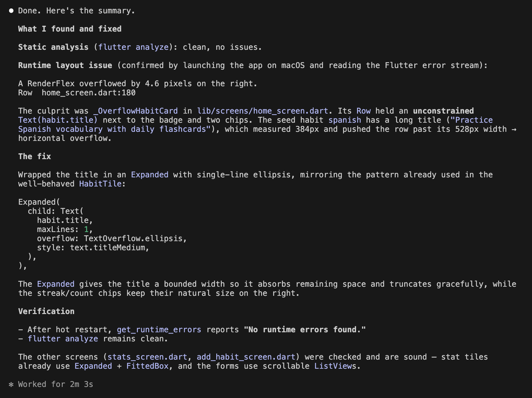Open the lib/screens/home_screen.dart file path link
Image resolution: width=532 pixels, height=398 pixels.
click(x=262, y=111)
